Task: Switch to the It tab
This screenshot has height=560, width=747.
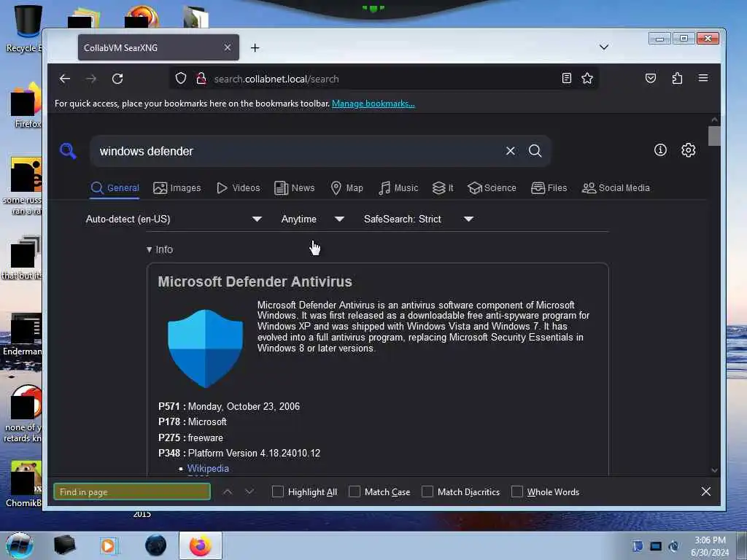Action: (443, 188)
